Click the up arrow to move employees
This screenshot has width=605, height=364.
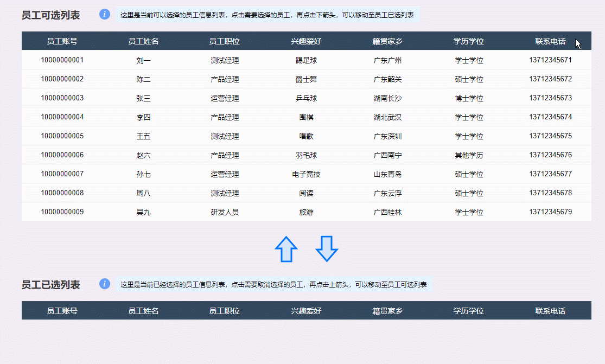point(286,249)
